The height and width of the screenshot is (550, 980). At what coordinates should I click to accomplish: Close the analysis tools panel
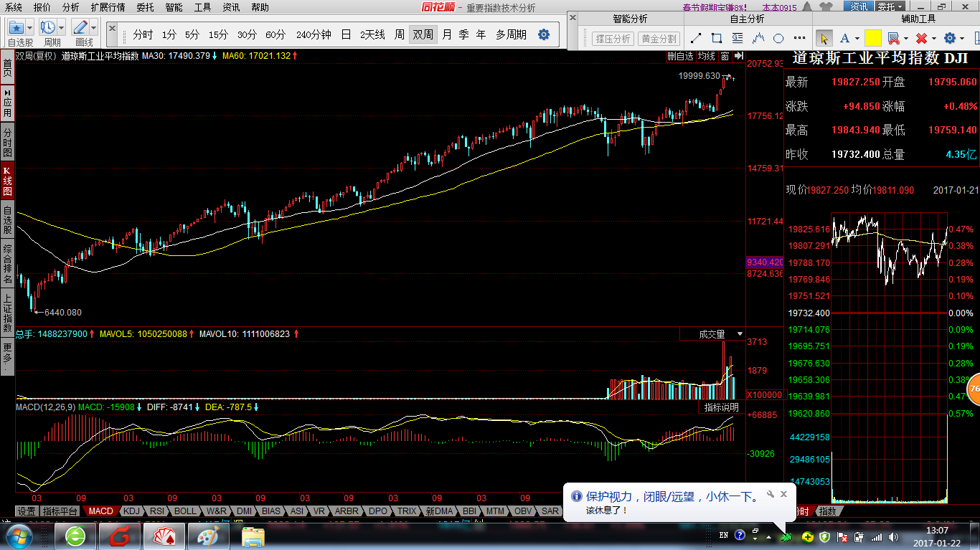point(573,17)
